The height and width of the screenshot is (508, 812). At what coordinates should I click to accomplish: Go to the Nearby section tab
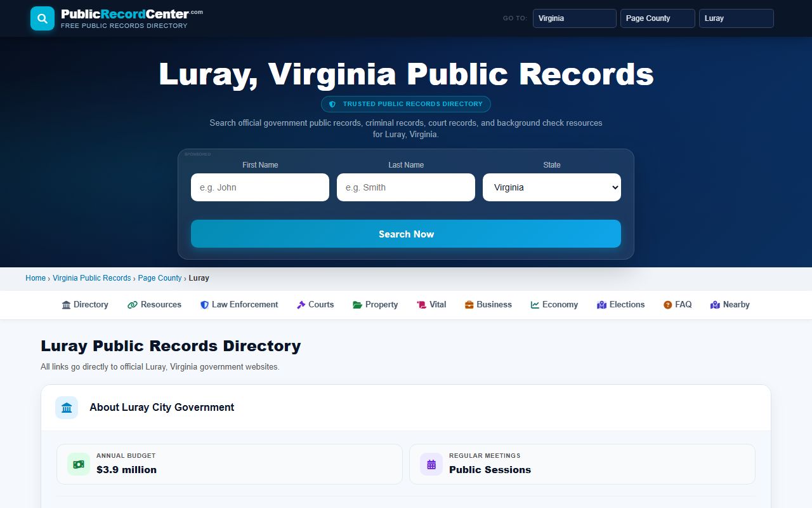[730, 305]
